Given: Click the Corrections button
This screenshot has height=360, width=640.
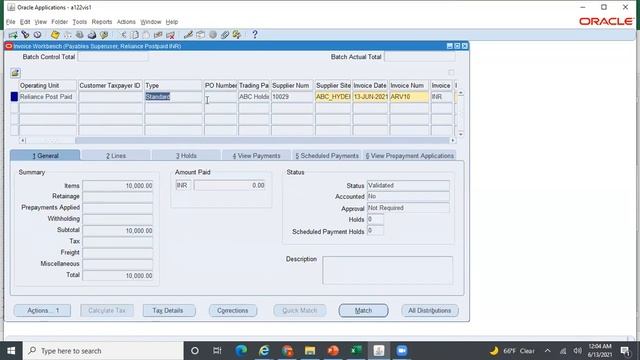Looking at the screenshot, I should [x=233, y=311].
